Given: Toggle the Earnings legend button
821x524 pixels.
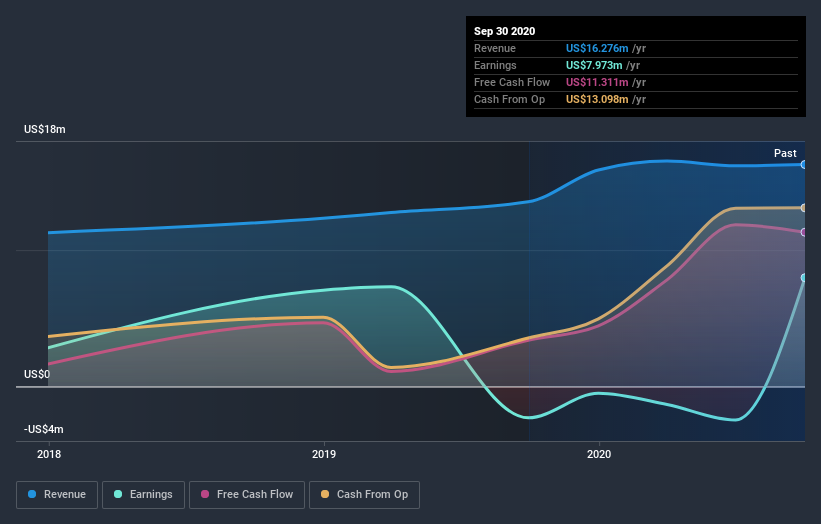Looking at the screenshot, I should pyautogui.click(x=143, y=495).
